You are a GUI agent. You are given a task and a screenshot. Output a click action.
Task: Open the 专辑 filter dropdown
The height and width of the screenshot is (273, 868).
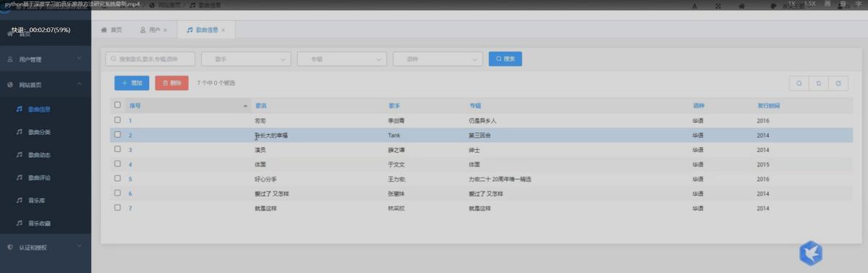click(x=342, y=59)
